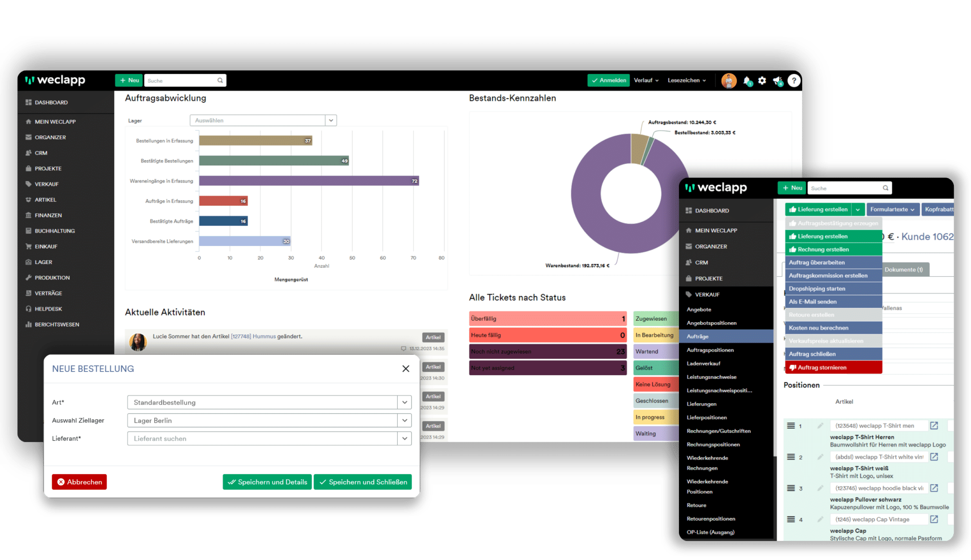Viewport: 971px width, 560px height.
Task: Open link icon for weclapp T-Shirt men row
Action: click(934, 425)
